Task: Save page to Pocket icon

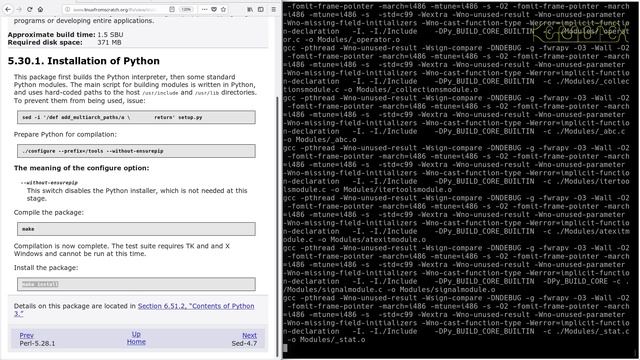Action: click(x=213, y=9)
